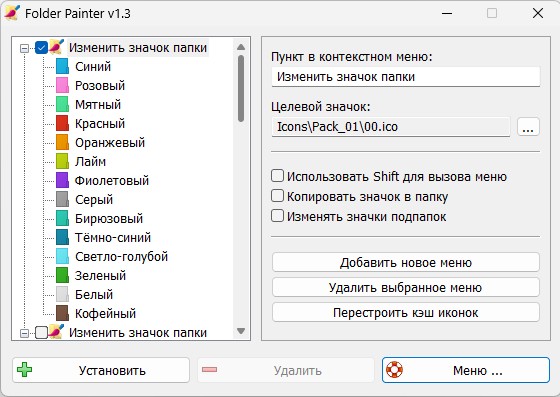Collapse the first Изменить значок папки tree node
Image resolution: width=560 pixels, height=397 pixels.
pyautogui.click(x=24, y=48)
